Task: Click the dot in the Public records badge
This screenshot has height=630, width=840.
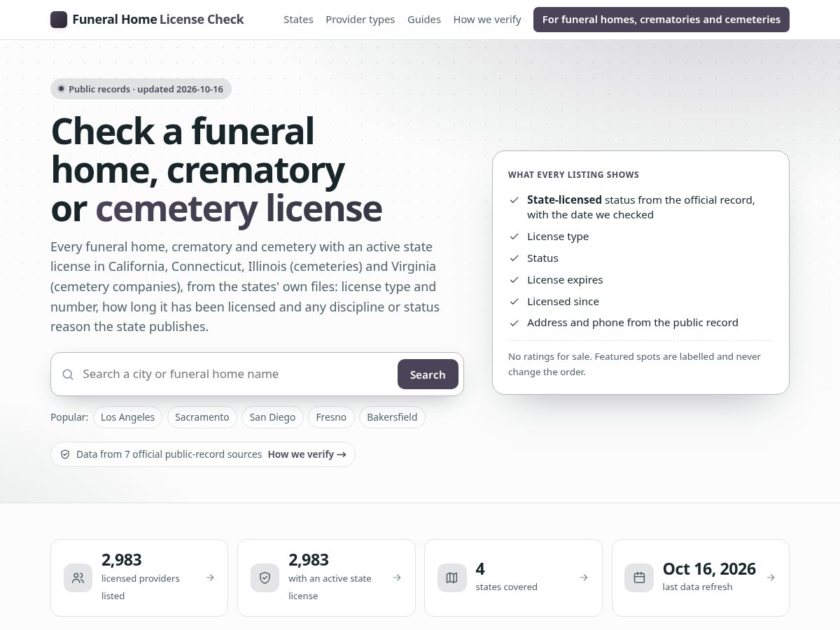Action: (x=62, y=89)
